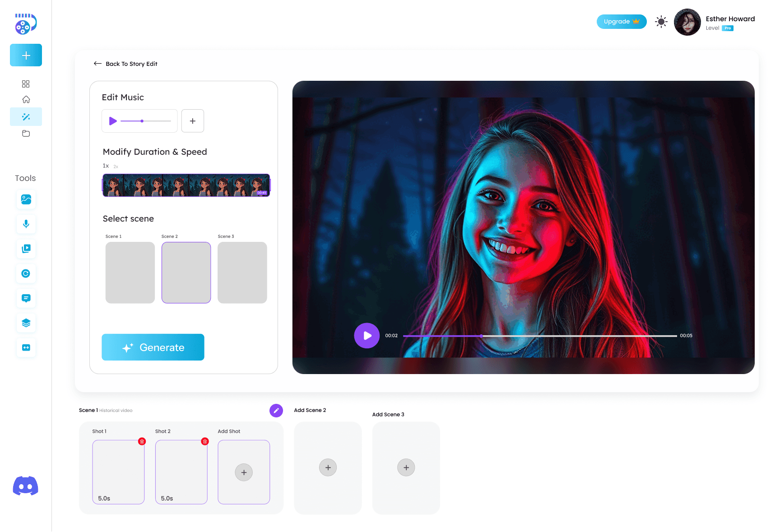Select the magic wand sidebar icon
This screenshot has width=780, height=532.
click(26, 117)
